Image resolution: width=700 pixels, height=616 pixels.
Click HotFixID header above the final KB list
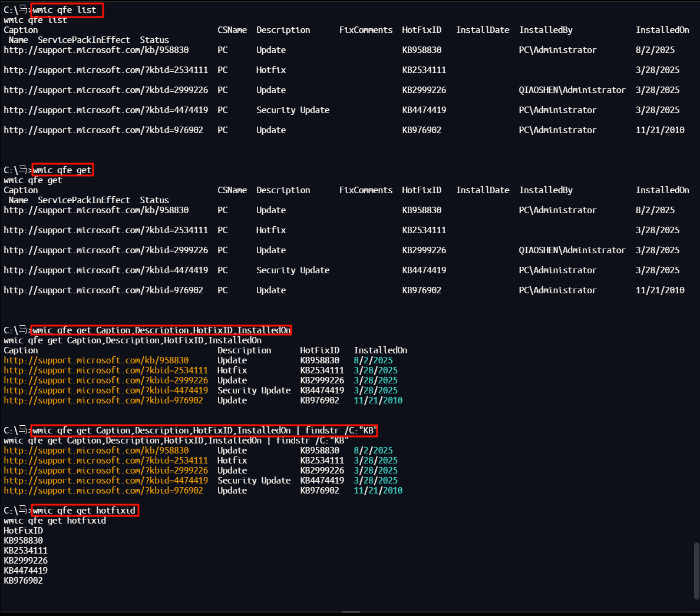pyautogui.click(x=24, y=531)
